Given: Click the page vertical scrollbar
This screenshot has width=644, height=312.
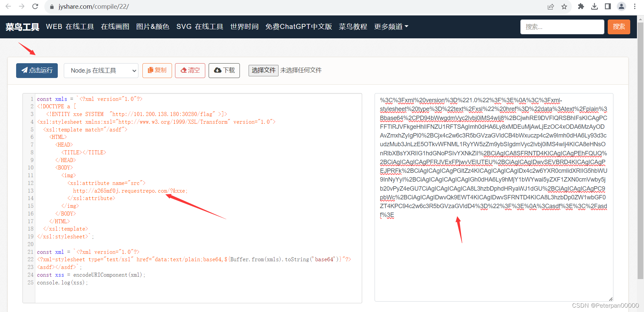Looking at the screenshot, I should pos(640,151).
